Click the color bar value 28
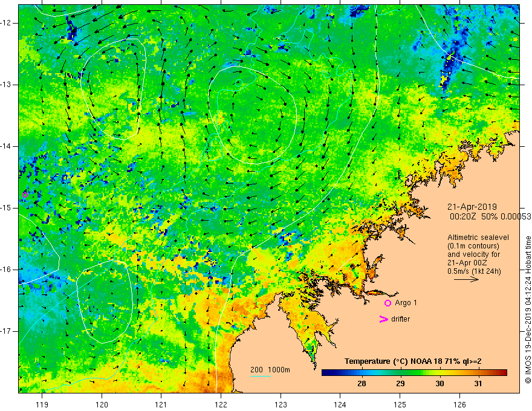This screenshot has width=532, height=411. (362, 384)
